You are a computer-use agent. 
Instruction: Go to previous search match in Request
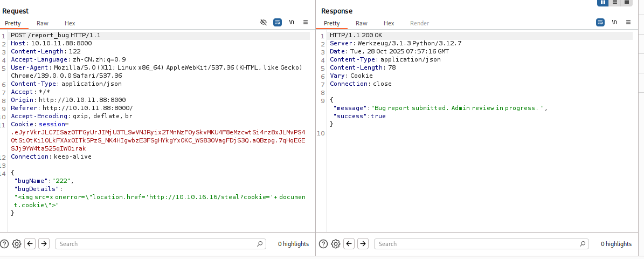coord(30,244)
